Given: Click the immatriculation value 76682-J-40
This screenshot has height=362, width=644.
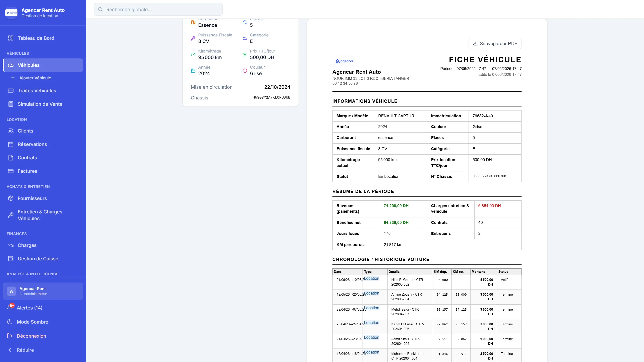Looking at the screenshot, I should tap(483, 116).
